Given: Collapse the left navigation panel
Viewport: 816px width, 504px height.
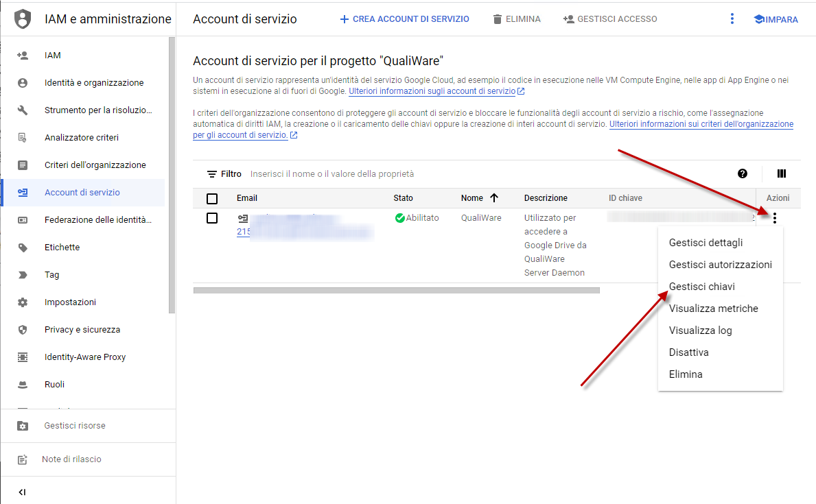Looking at the screenshot, I should click(x=22, y=492).
